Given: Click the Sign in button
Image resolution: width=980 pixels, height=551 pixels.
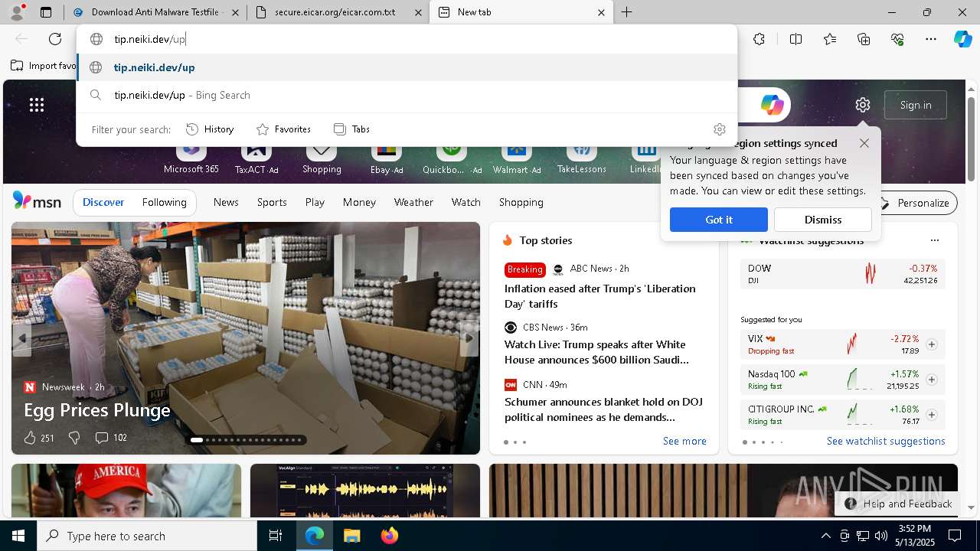Looking at the screenshot, I should coord(916,105).
